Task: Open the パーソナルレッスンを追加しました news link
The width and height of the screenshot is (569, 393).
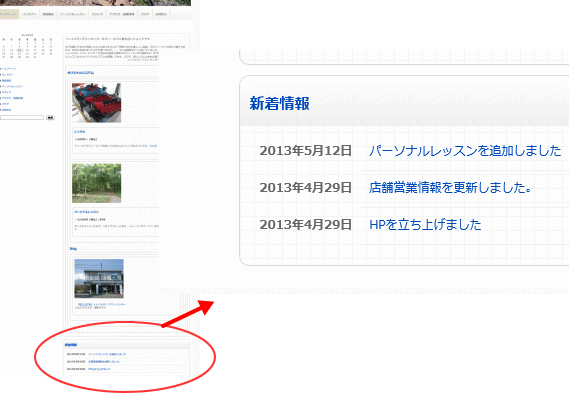Action: [x=465, y=151]
